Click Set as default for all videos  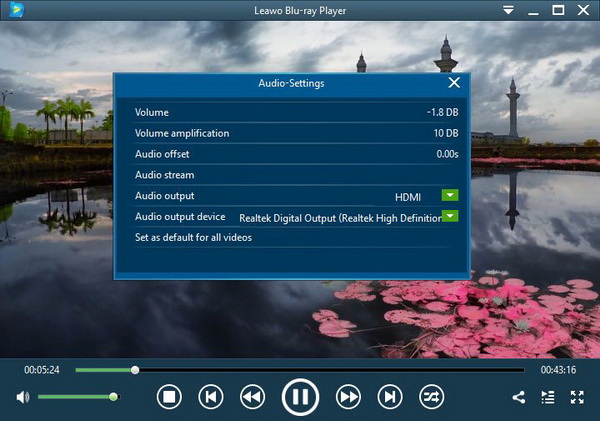(x=193, y=237)
